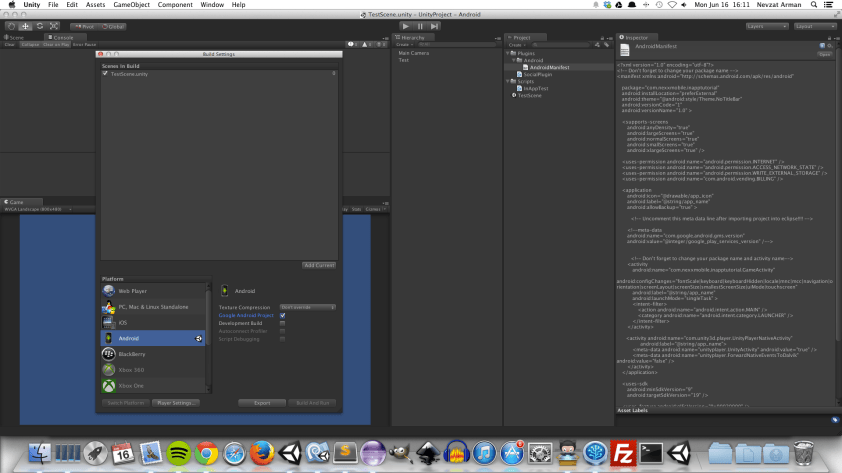Enable Development Build checkbox

[x=282, y=323]
